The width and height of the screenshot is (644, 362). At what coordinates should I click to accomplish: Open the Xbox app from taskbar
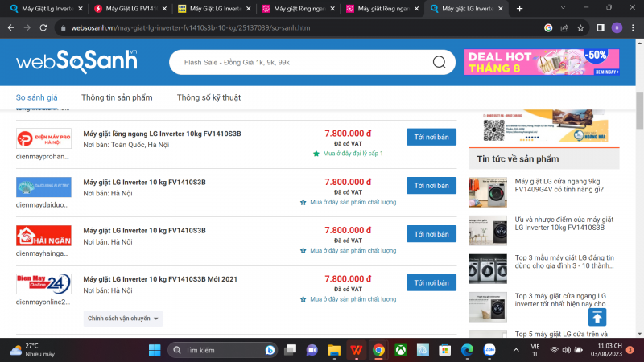(x=401, y=350)
